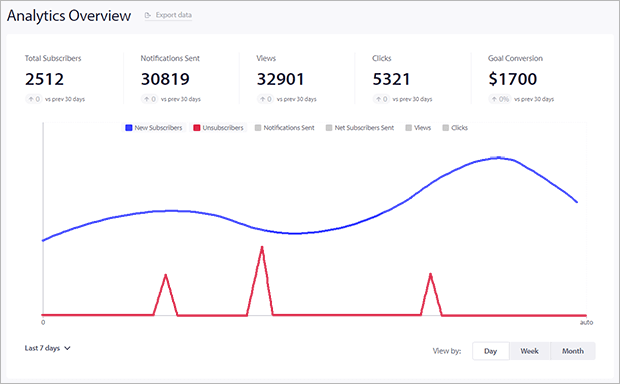Open the Last 7 days dropdown
Viewport: 620px width, 384px height.
[47, 348]
